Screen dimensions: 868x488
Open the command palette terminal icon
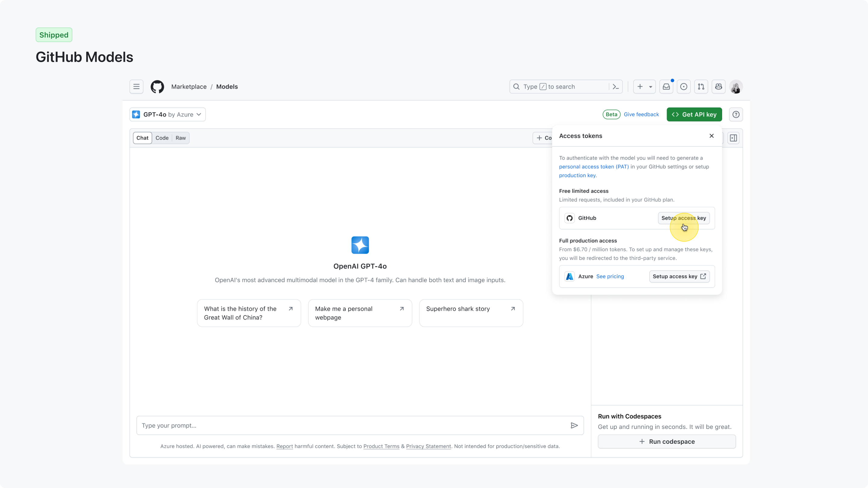tap(615, 86)
